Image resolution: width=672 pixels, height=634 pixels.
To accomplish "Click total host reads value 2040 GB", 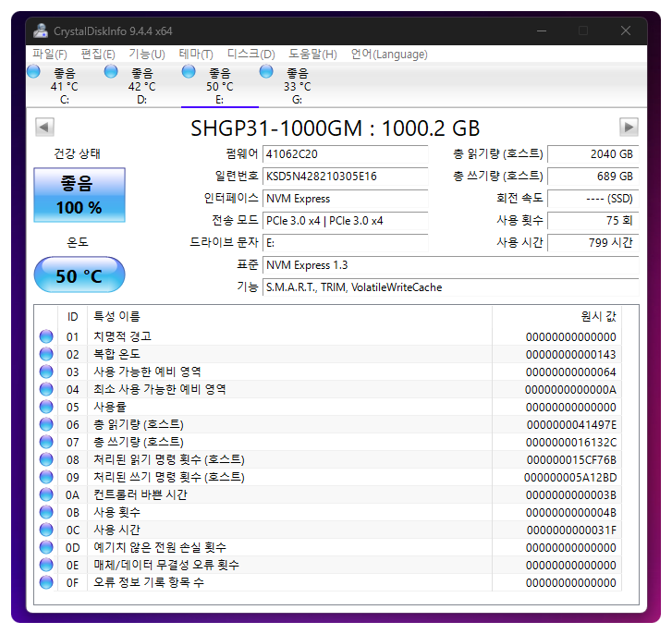I will tap(593, 154).
